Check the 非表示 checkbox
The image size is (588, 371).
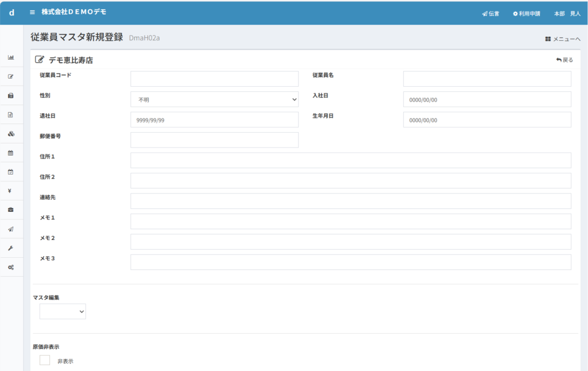45,360
